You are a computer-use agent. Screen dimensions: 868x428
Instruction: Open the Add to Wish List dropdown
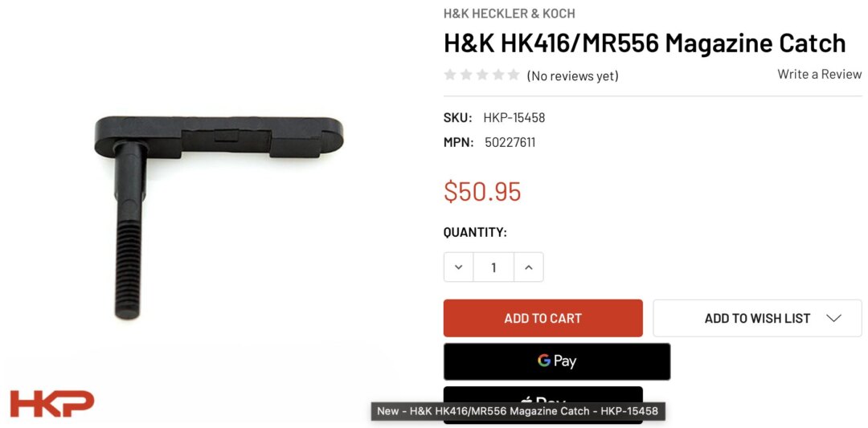757,318
